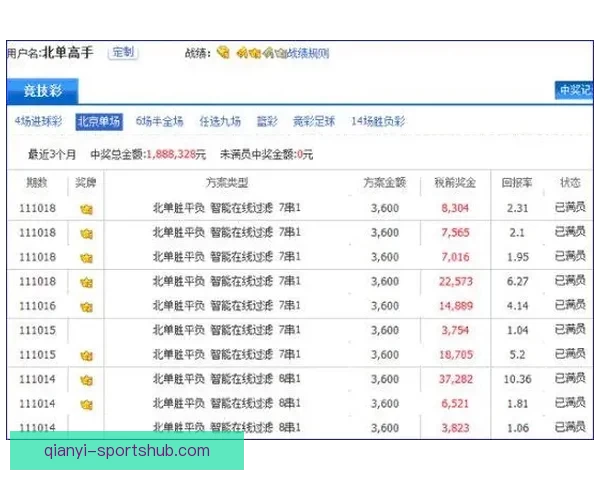Click the 方案金额 column header
Viewport: 600px width, 480px height.
coord(385,183)
